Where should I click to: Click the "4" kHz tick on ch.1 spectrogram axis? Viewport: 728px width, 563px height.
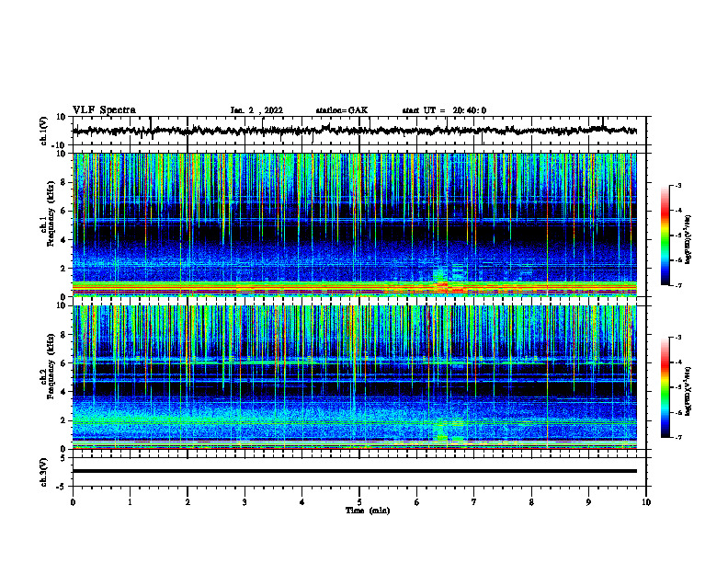click(64, 240)
